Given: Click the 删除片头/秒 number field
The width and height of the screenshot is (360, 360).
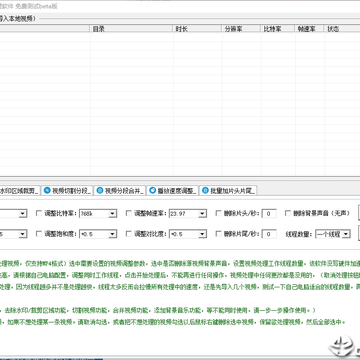Looking at the screenshot, I should coord(269,214).
